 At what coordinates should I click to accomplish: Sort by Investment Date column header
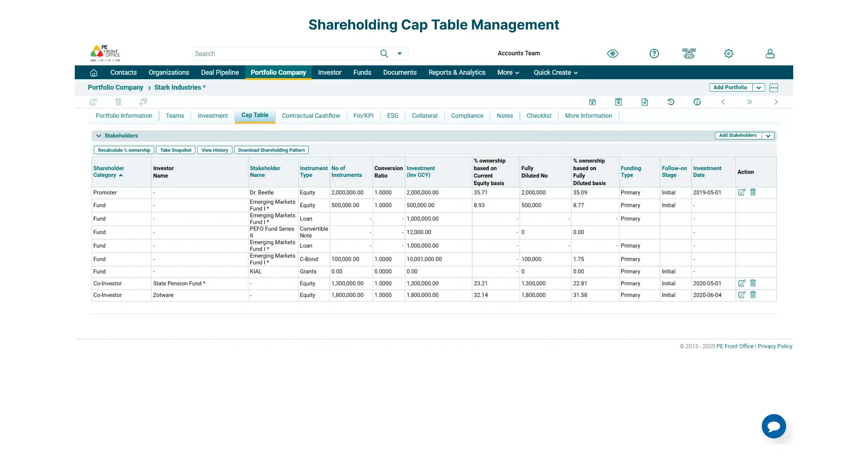tap(707, 171)
